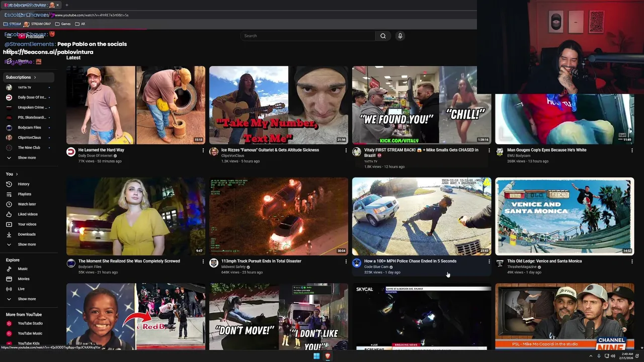Open the Live broadcast icon
Image resolution: width=644 pixels, height=362 pixels.
click(9, 289)
